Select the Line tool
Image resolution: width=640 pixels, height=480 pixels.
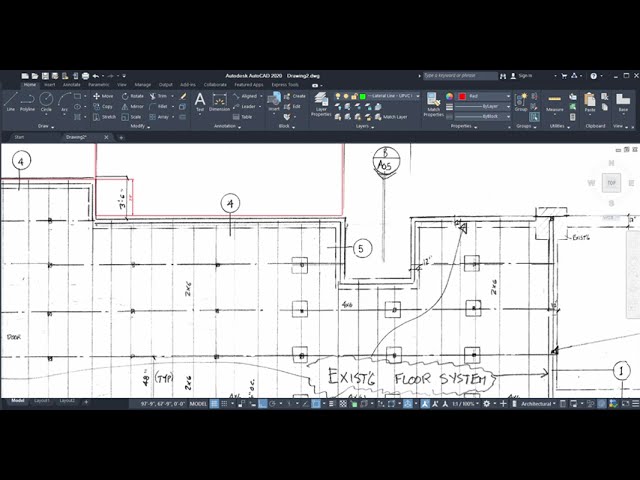[x=11, y=101]
